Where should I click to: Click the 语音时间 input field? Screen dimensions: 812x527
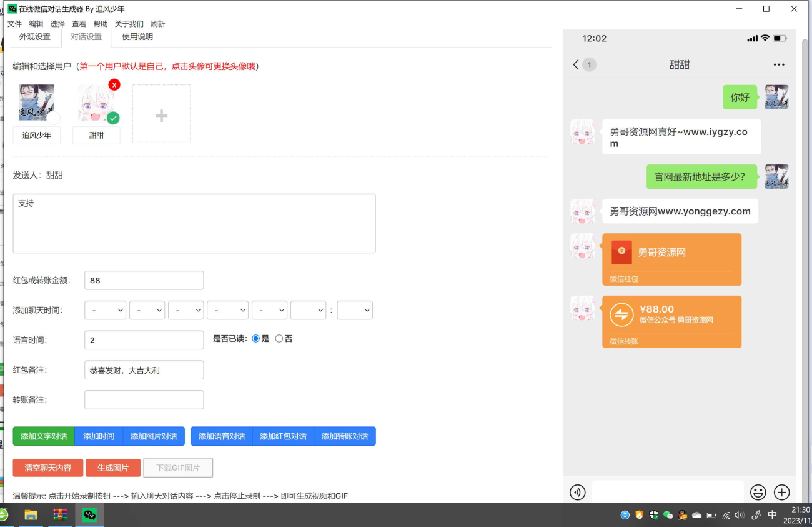tap(144, 340)
